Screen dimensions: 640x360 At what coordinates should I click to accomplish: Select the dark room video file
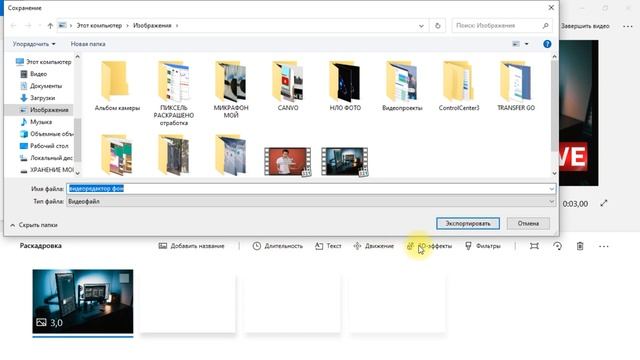click(345, 162)
